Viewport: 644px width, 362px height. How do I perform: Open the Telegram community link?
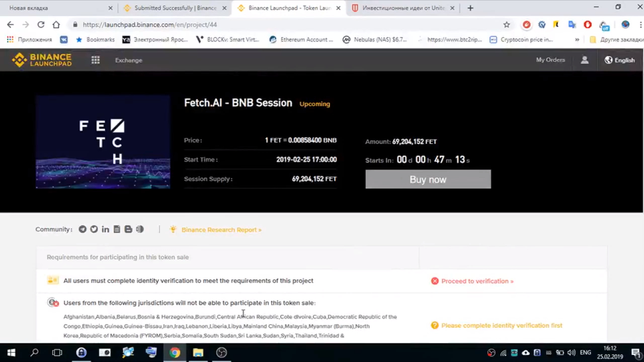pyautogui.click(x=83, y=229)
